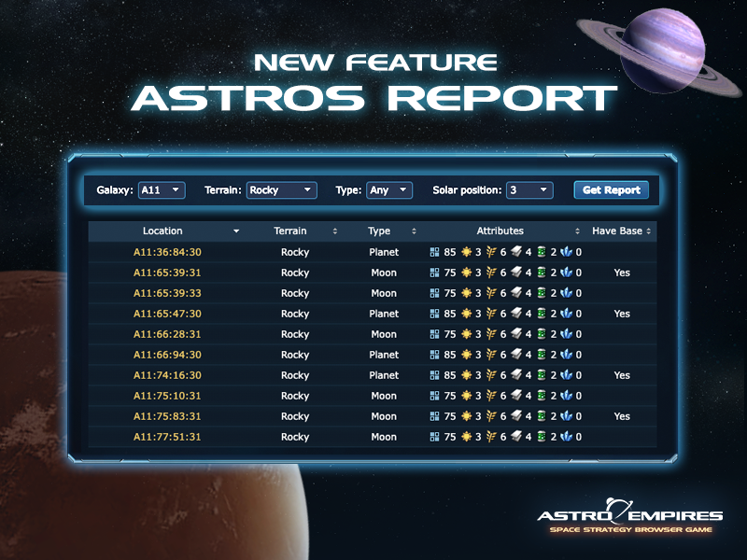Open location link A11:75:10:31
747x560 pixels.
pos(167,395)
